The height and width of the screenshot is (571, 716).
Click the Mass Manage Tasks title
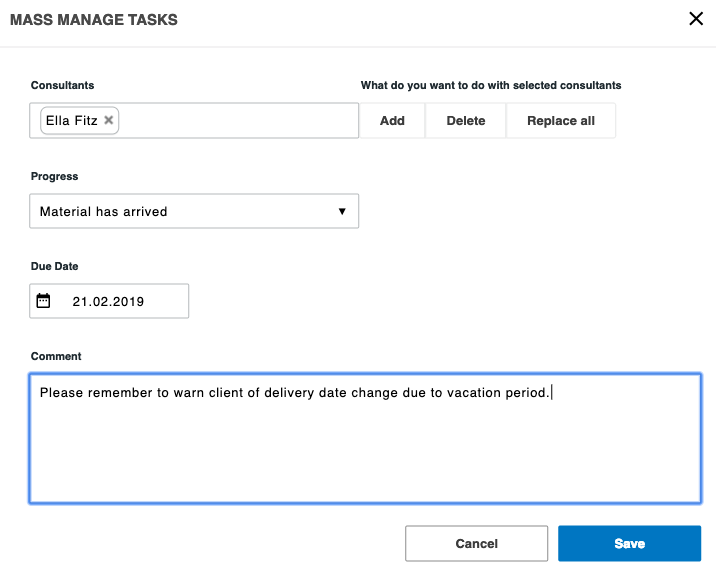[x=95, y=19]
